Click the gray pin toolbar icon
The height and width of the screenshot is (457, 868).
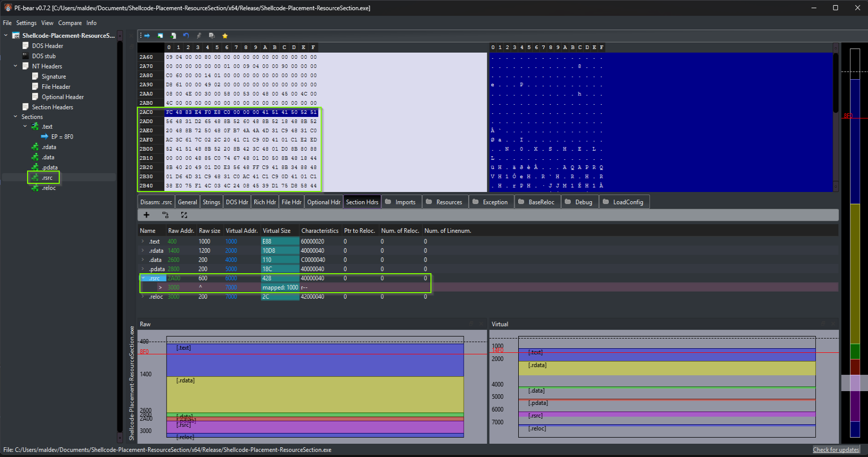click(x=199, y=36)
